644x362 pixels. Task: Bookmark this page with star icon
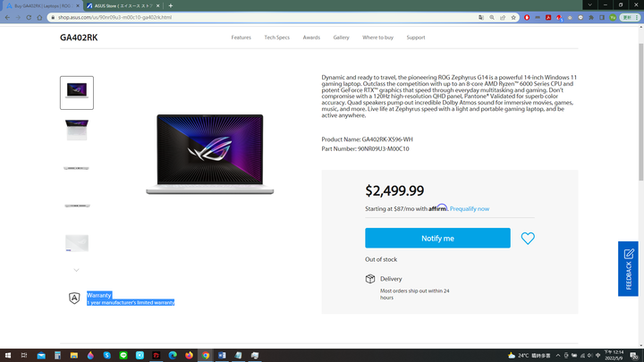pyautogui.click(x=513, y=18)
